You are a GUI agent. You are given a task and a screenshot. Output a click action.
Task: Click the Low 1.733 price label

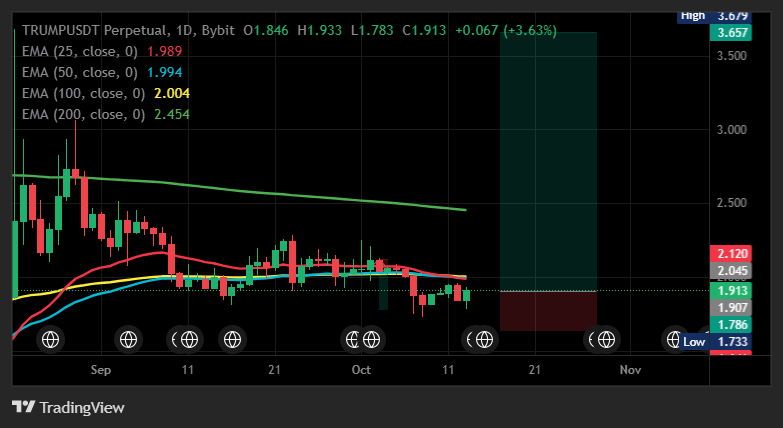click(x=716, y=342)
